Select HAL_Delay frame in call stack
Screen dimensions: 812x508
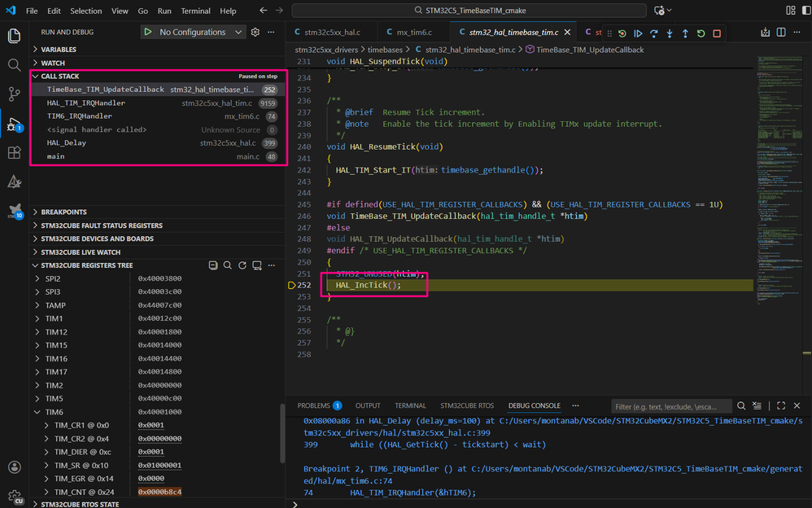pos(67,143)
